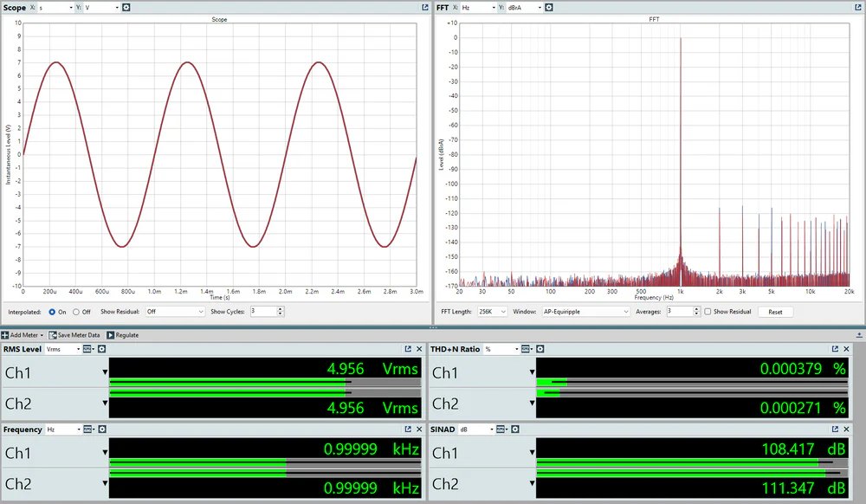The height and width of the screenshot is (504, 866).
Task: Expand SINAD Ch2 arrow
Action: pyautogui.click(x=533, y=483)
